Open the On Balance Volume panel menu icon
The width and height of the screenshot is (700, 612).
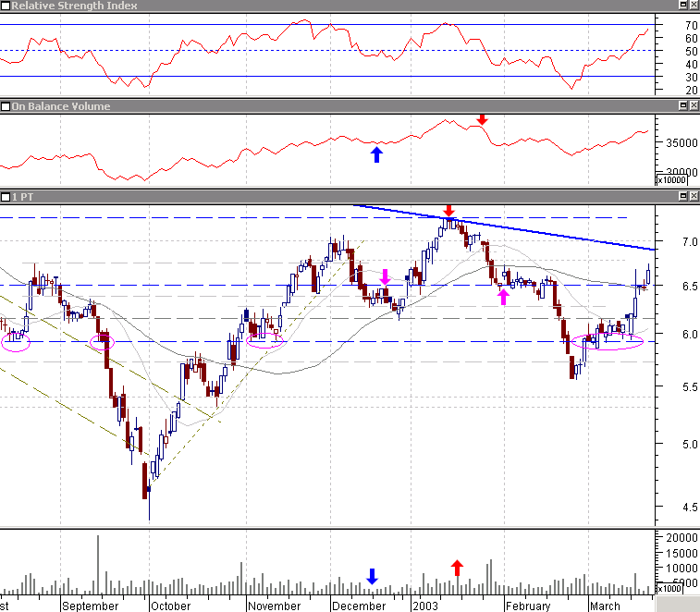click(6, 106)
